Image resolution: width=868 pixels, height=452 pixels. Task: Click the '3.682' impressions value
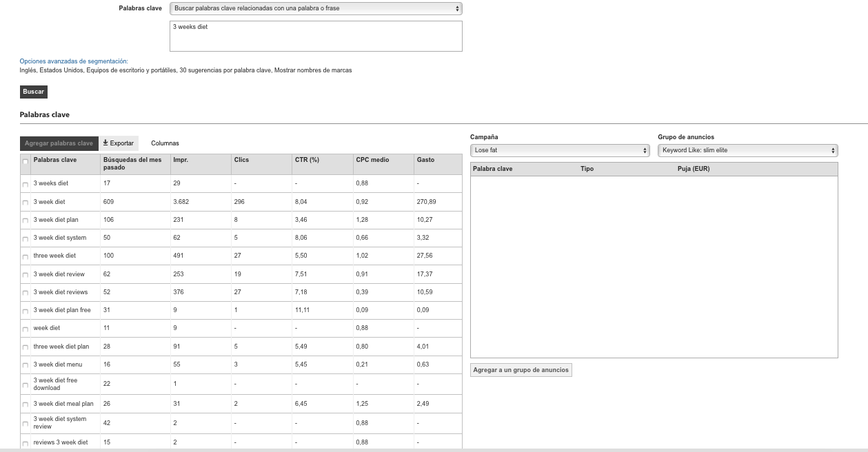tap(181, 202)
